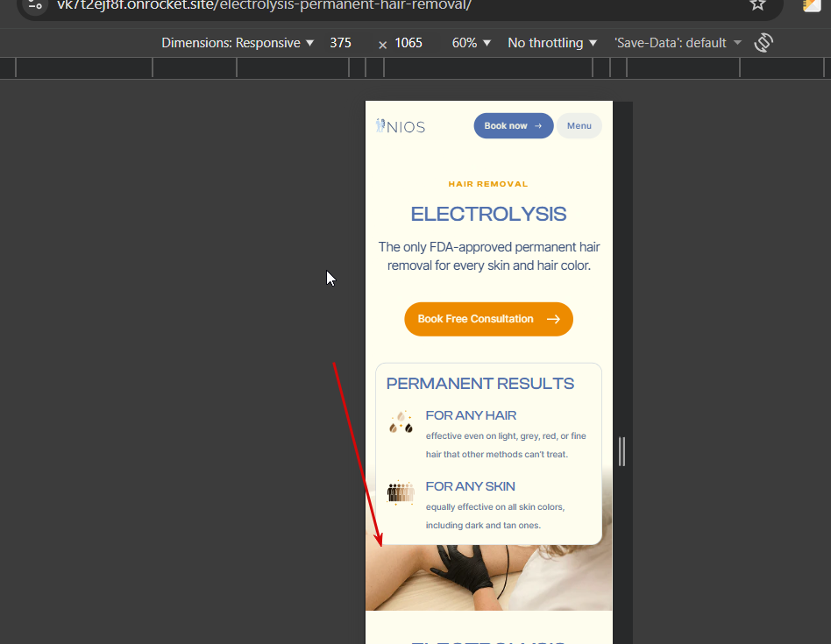Click the NIOS logo
This screenshot has height=644, width=831.
[x=401, y=126]
